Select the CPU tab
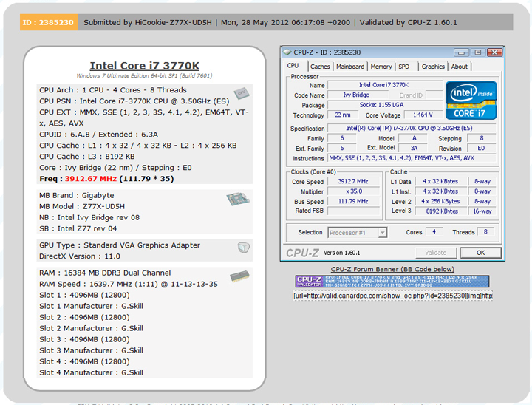 [293, 66]
